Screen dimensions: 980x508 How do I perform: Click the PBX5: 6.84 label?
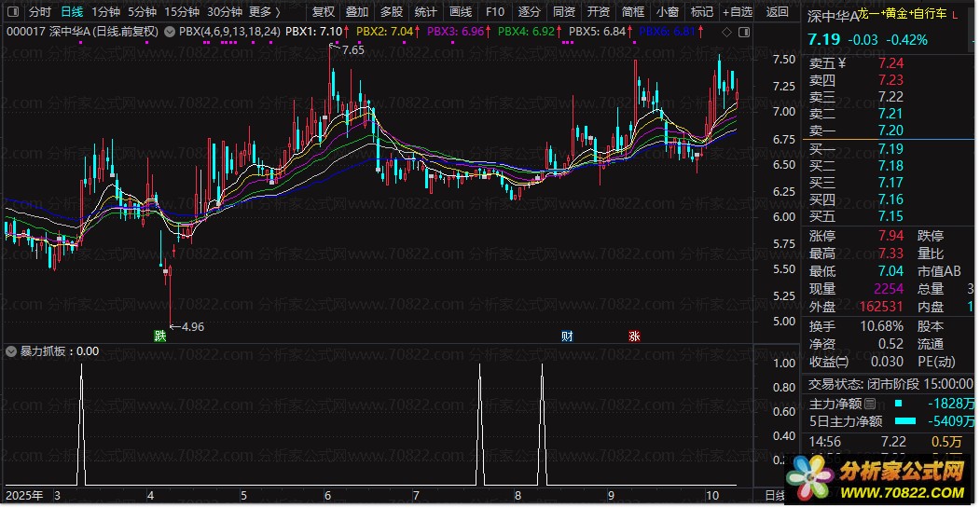598,32
